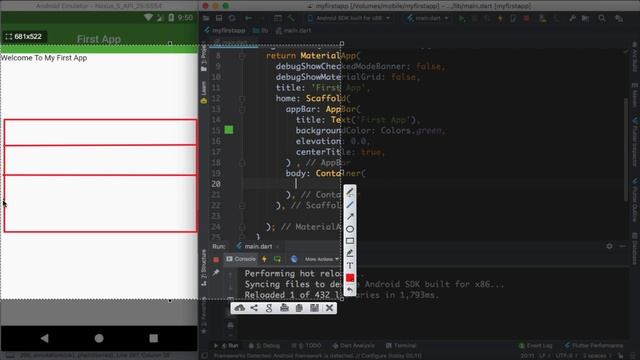Hide the Run panel with minimize icon
The height and width of the screenshot is (360, 640).
point(622,246)
